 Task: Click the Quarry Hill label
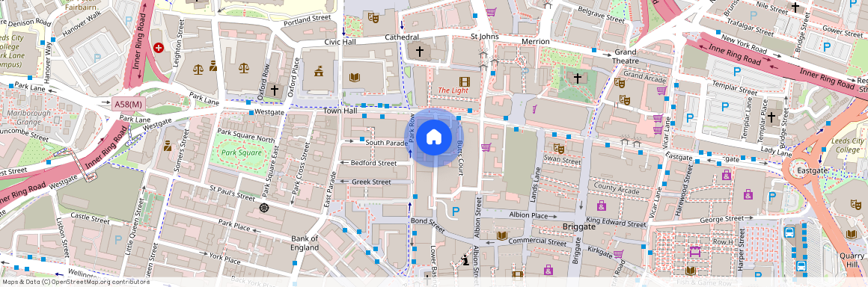pos(852,260)
